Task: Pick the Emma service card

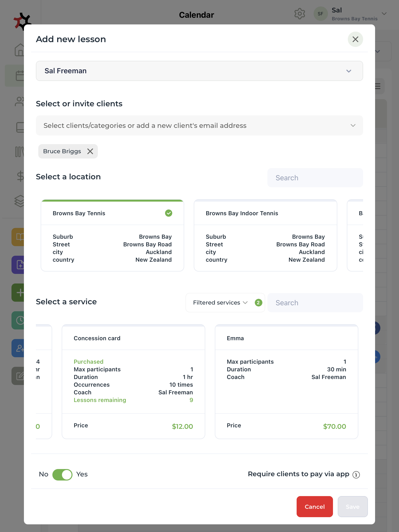Action: [286, 381]
